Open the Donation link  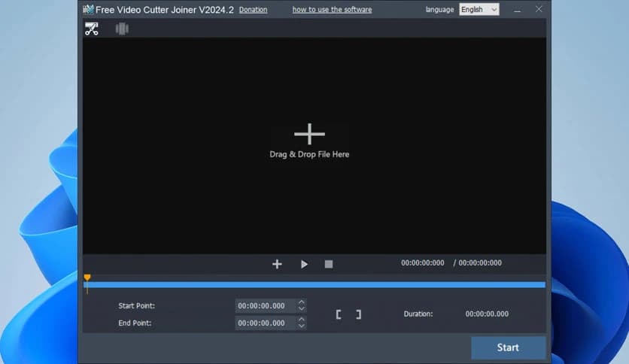coord(253,10)
